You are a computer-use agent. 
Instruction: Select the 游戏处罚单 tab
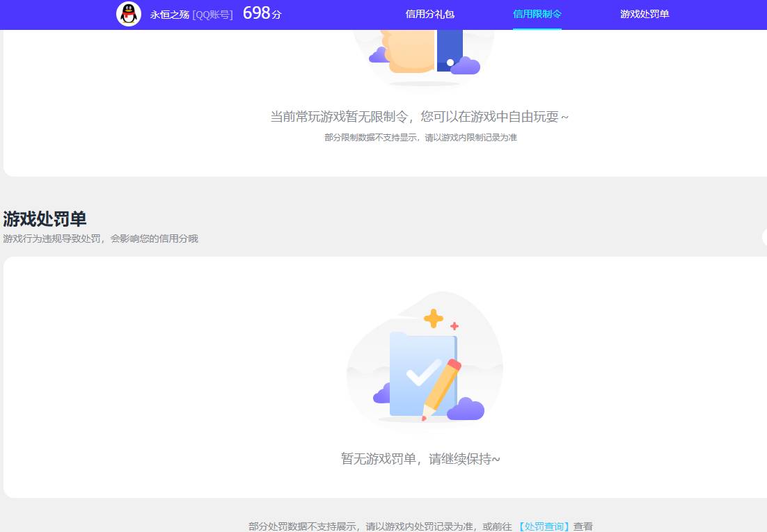645,14
